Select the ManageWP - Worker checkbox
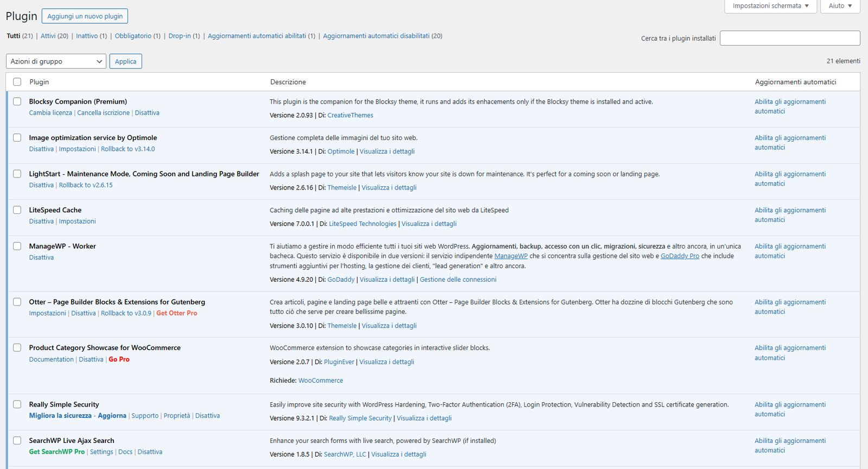Image resolution: width=868 pixels, height=469 pixels. click(17, 246)
